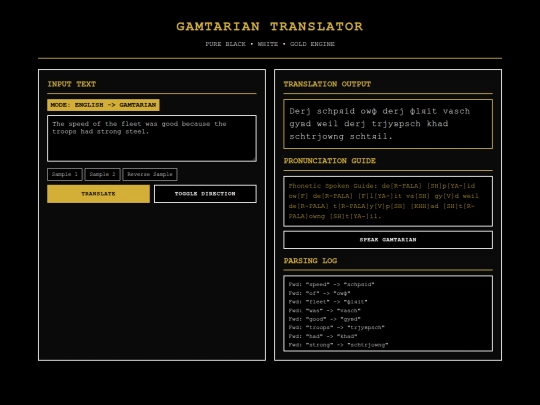Click the Gamtarian Translator title
Screen dimensions: 540x405
[x=270, y=27]
